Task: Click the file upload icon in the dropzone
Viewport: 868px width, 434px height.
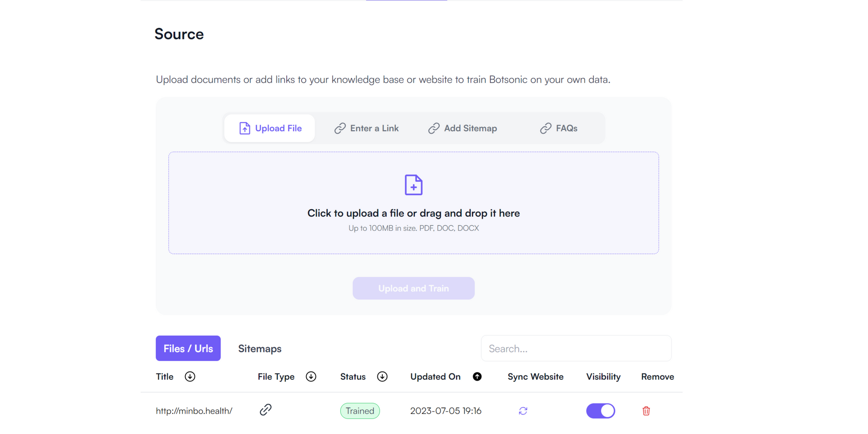Action: [x=413, y=184]
